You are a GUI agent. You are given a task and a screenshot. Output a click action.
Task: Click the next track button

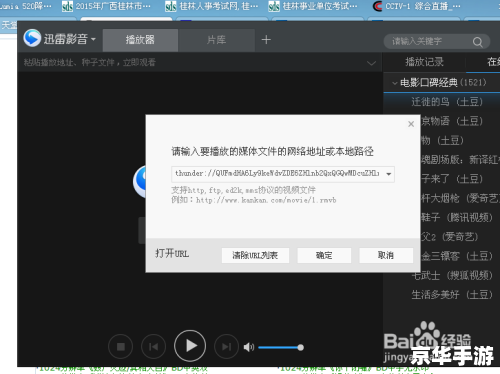tap(227, 347)
